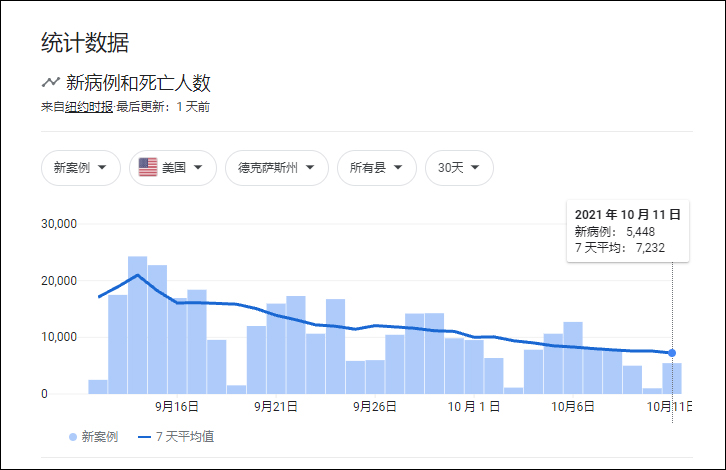Click the 统计数据 heading
Screen dimensions: 726x470
click(x=85, y=43)
